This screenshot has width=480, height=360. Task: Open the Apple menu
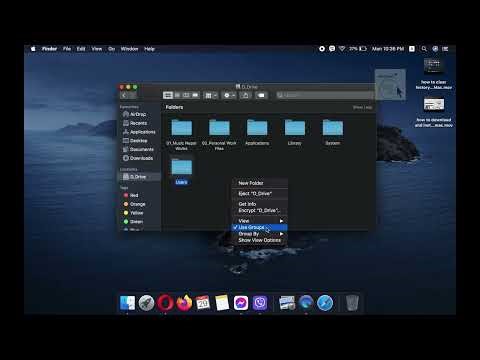coord(33,49)
